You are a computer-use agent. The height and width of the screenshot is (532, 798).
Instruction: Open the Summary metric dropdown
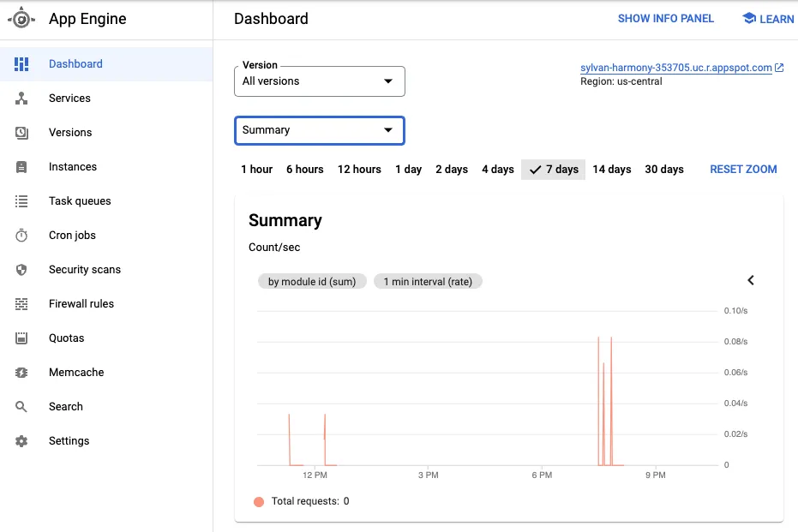(x=319, y=129)
